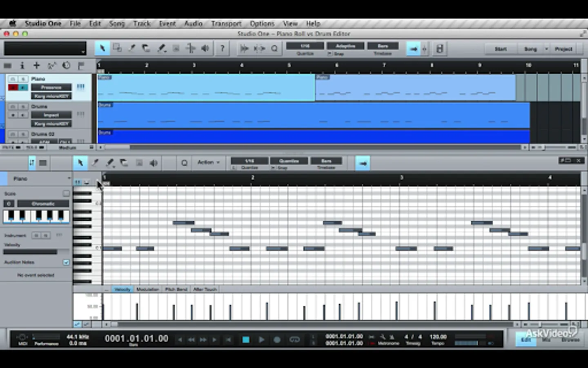
Task: Open the Adaptive snap dropdown
Action: coord(345,46)
